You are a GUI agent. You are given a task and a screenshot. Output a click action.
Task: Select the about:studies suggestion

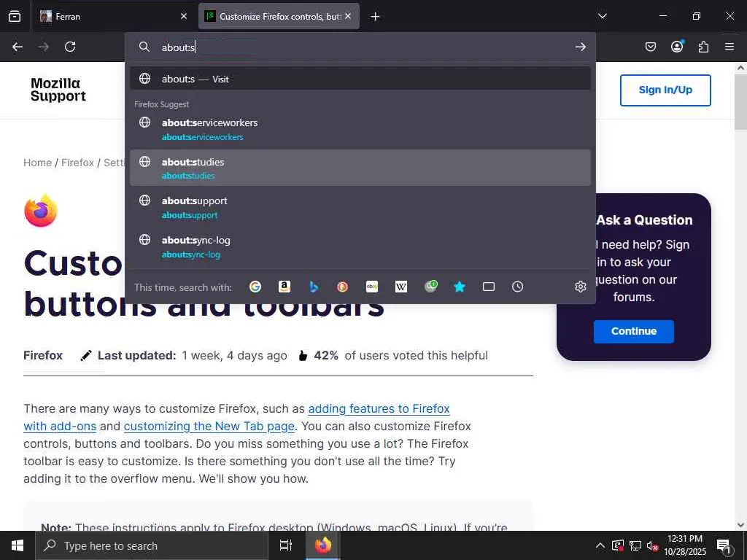tap(360, 168)
